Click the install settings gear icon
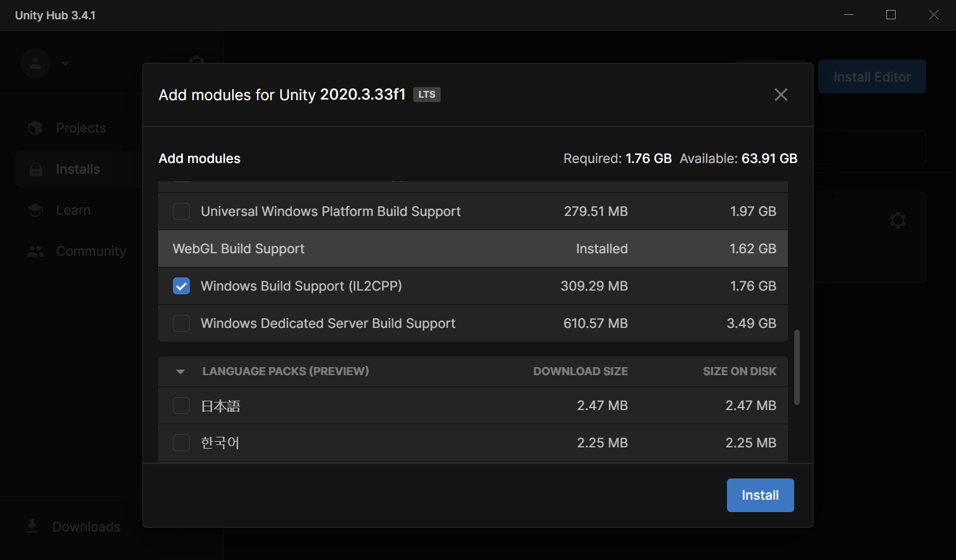The image size is (956, 560). [x=897, y=220]
